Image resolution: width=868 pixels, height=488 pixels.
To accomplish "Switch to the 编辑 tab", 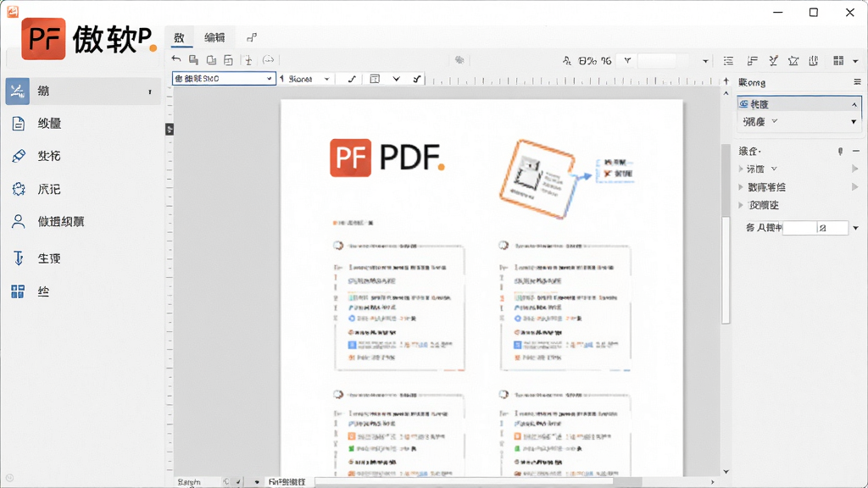I will point(214,37).
